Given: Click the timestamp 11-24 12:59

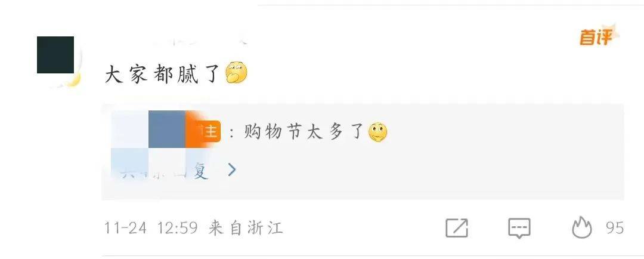Looking at the screenshot, I should pyautogui.click(x=151, y=228).
